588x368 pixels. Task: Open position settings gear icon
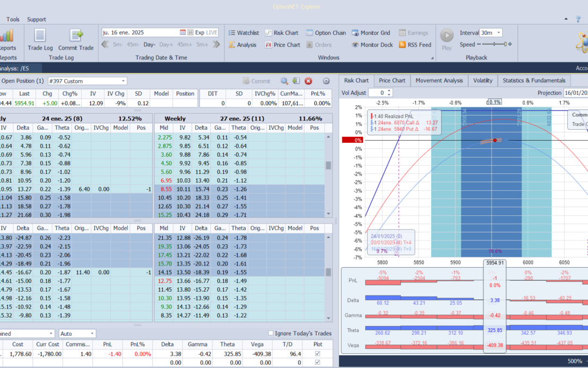[x=326, y=81]
